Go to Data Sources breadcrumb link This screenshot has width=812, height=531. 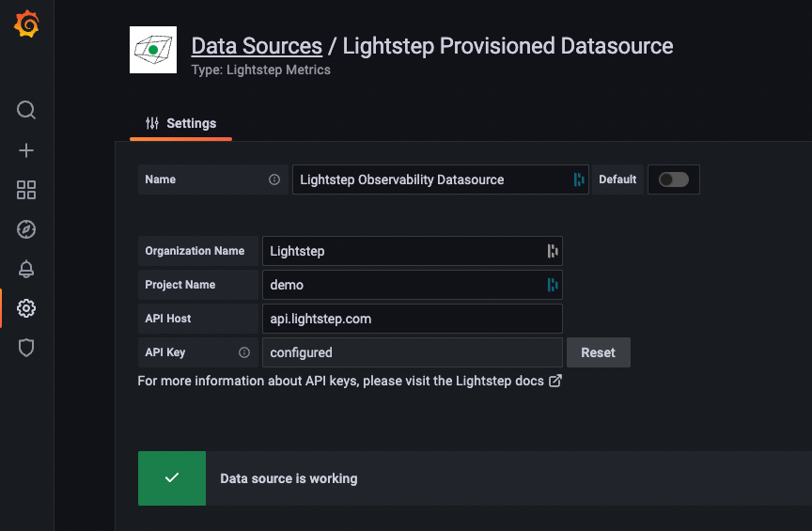click(x=257, y=46)
